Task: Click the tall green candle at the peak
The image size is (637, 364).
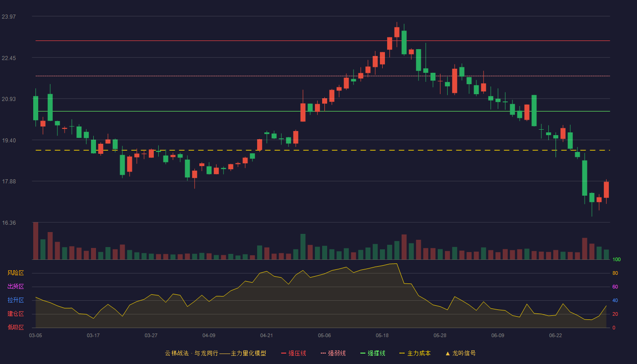Action: tap(404, 42)
